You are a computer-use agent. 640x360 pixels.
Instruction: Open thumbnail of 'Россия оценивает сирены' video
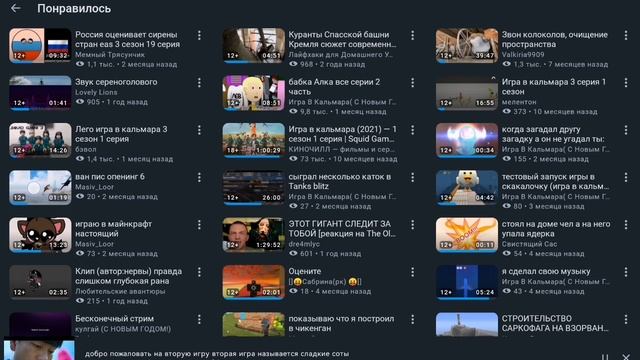tap(40, 45)
